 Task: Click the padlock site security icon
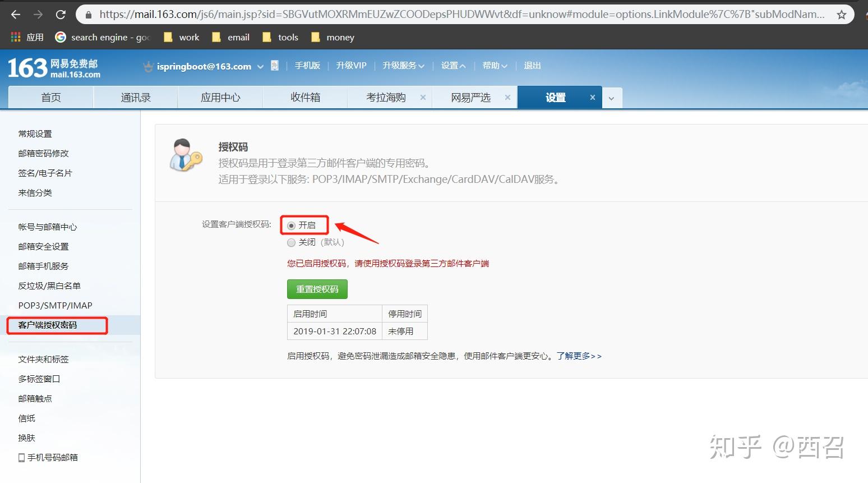click(88, 15)
